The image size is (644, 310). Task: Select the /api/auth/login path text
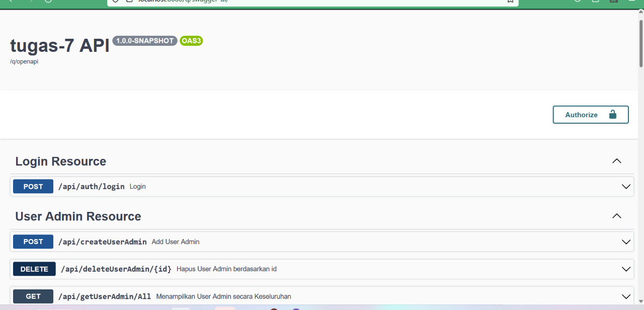click(x=91, y=187)
